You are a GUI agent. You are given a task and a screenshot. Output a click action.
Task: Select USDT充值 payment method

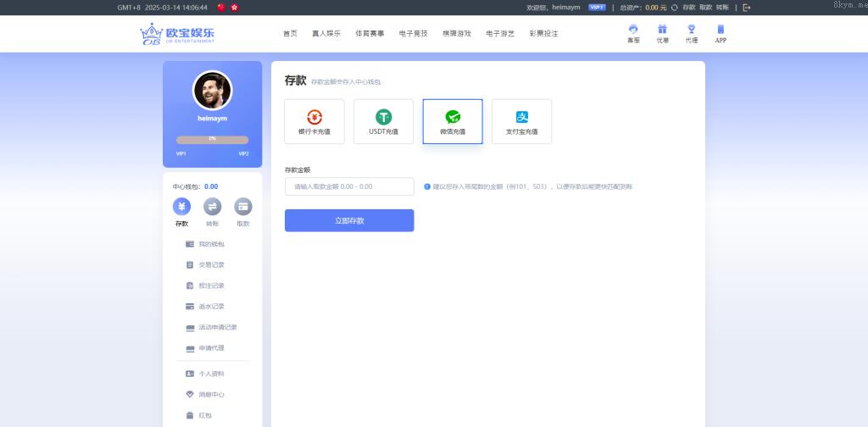point(383,121)
